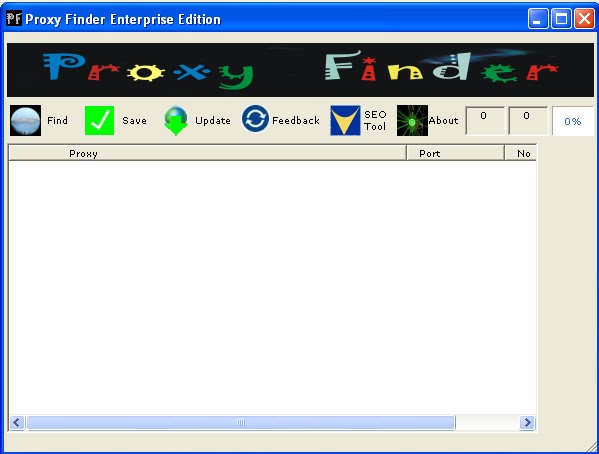Click the first counter box showing 0
This screenshot has height=454, width=599.
pyautogui.click(x=484, y=120)
